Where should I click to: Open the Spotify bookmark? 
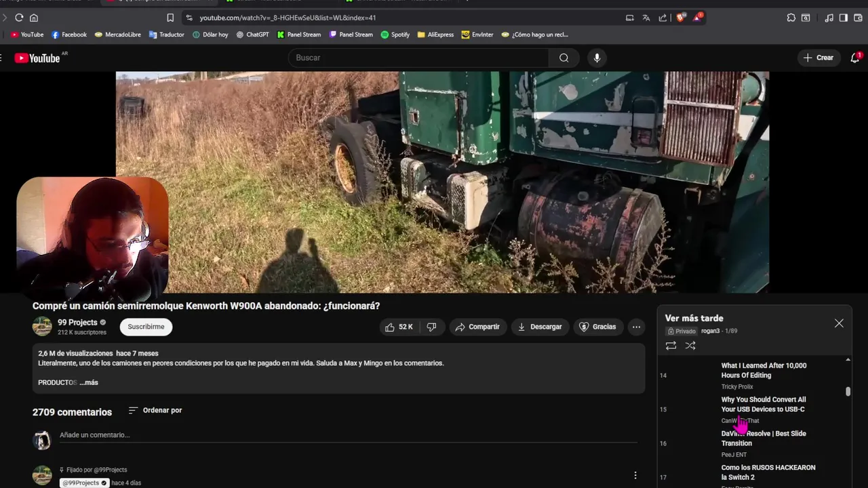(395, 35)
